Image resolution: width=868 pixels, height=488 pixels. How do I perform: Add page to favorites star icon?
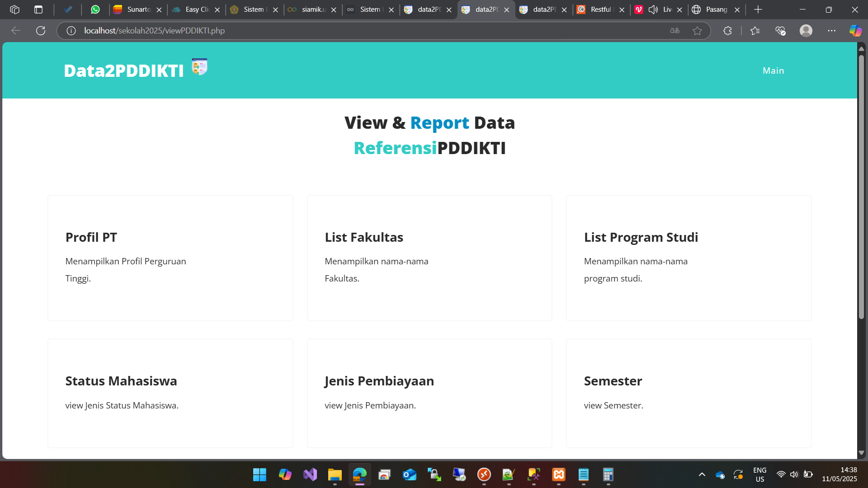tap(697, 31)
